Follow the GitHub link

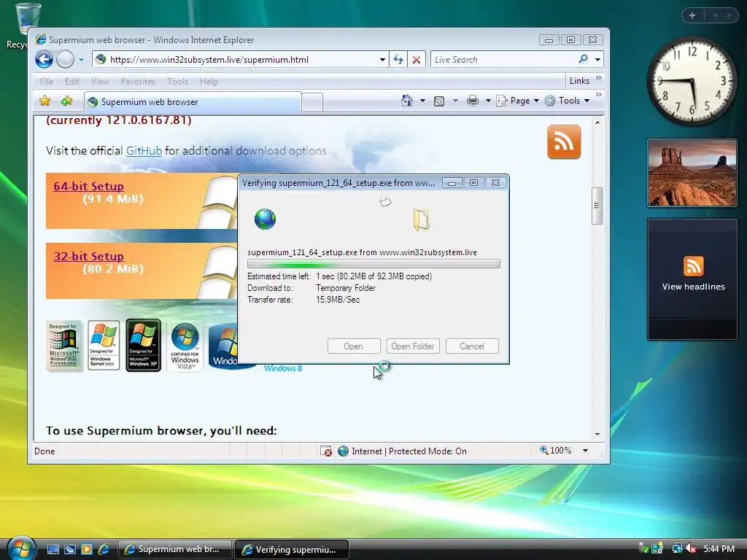144,151
